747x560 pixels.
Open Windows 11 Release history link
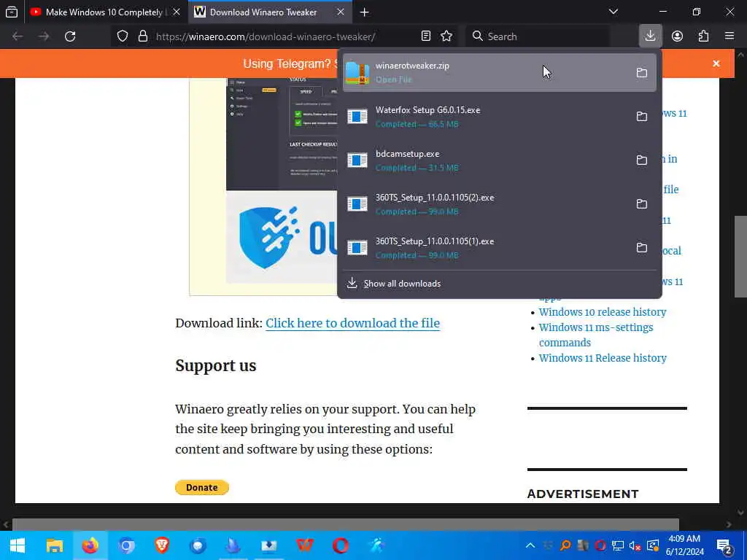pyautogui.click(x=602, y=357)
